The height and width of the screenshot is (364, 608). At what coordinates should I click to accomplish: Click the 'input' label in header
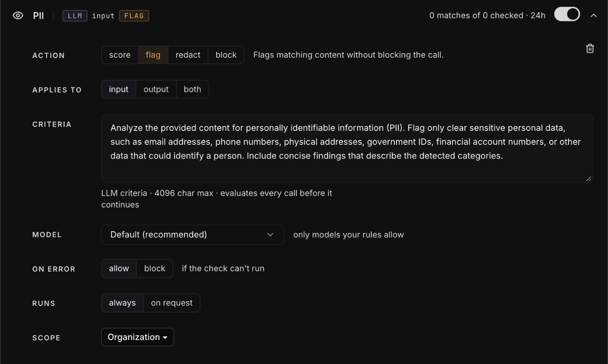tap(103, 16)
